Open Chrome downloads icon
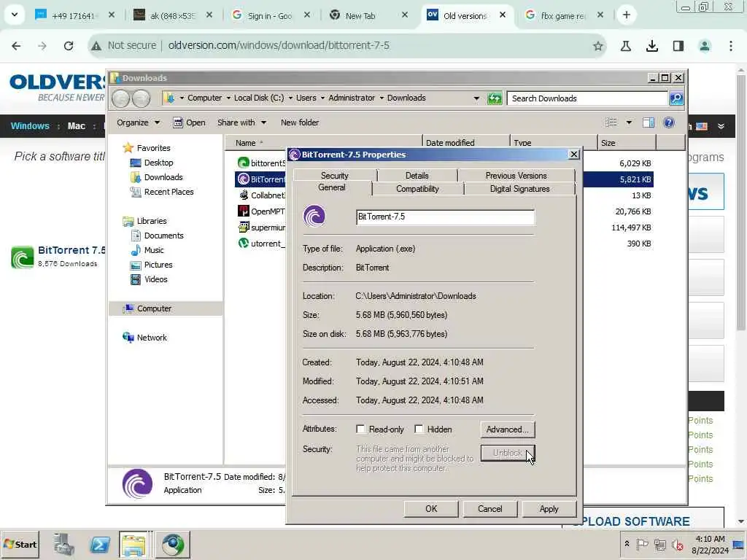 (x=651, y=46)
